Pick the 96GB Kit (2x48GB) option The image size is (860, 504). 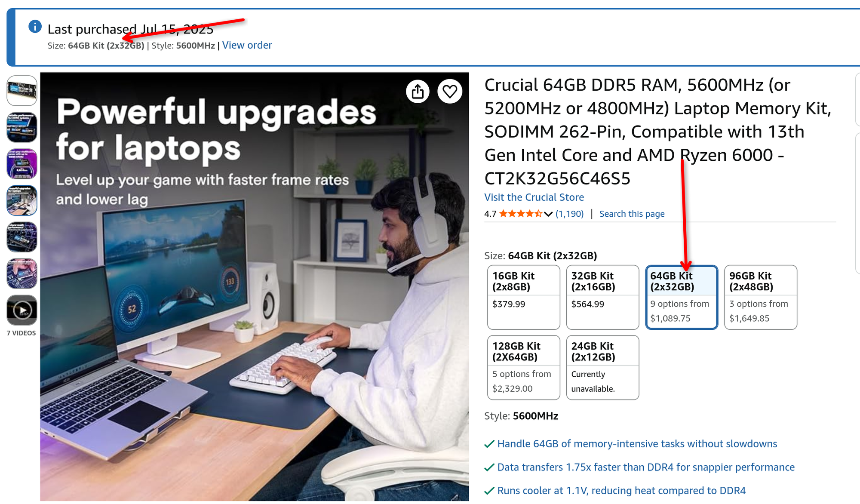click(x=761, y=297)
